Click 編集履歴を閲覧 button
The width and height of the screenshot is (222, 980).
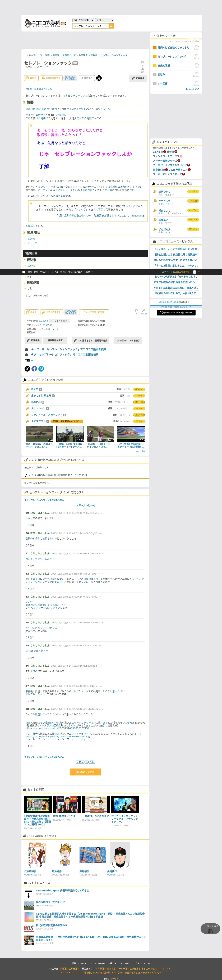coord(55,341)
